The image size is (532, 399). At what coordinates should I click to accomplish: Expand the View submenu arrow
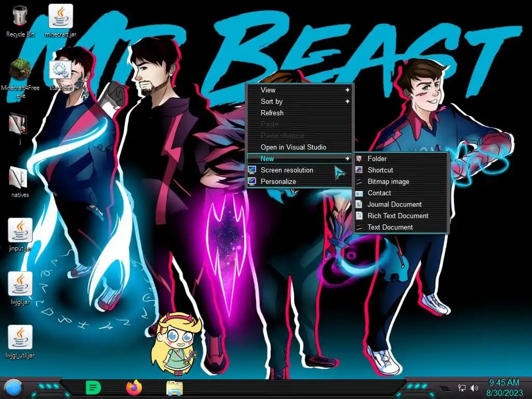347,90
